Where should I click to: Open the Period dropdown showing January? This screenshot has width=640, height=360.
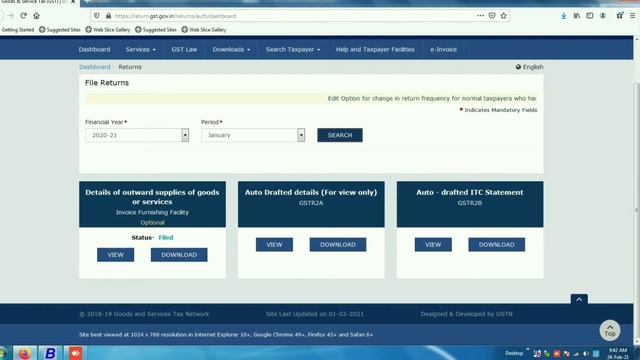[x=253, y=135]
